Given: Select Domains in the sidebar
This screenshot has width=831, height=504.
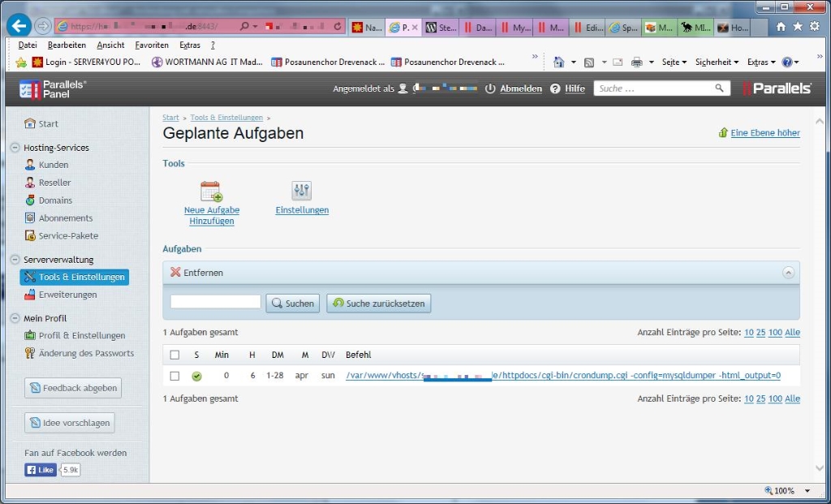Looking at the screenshot, I should pyautogui.click(x=55, y=200).
